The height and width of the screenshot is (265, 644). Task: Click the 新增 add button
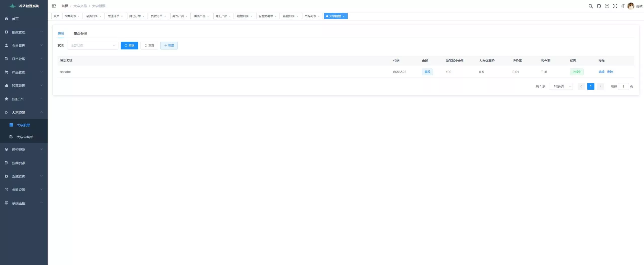169,46
